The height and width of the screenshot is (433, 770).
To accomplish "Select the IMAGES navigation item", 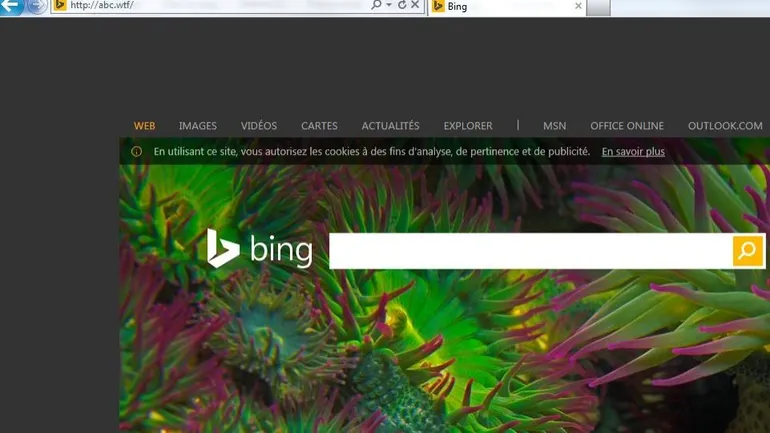I will [x=198, y=126].
